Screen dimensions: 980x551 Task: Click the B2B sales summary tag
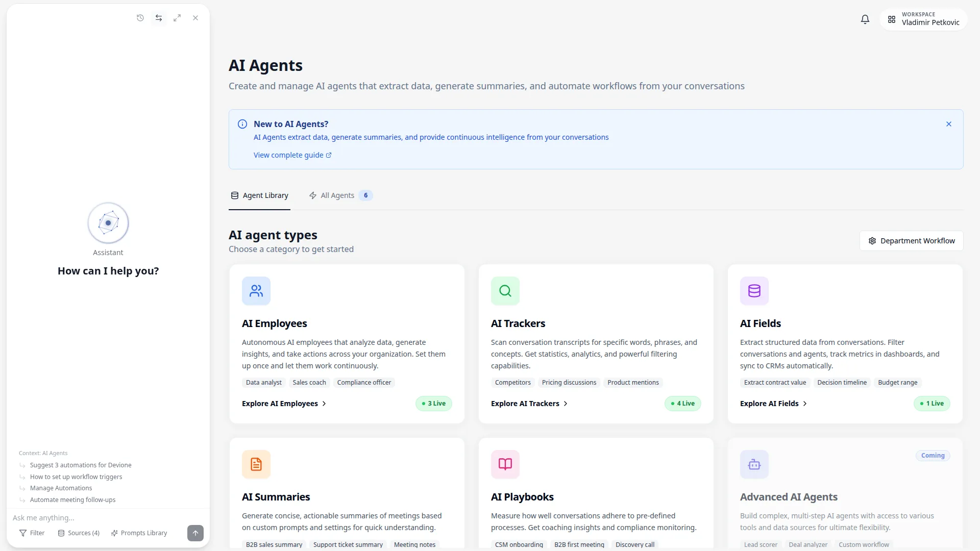point(274,545)
